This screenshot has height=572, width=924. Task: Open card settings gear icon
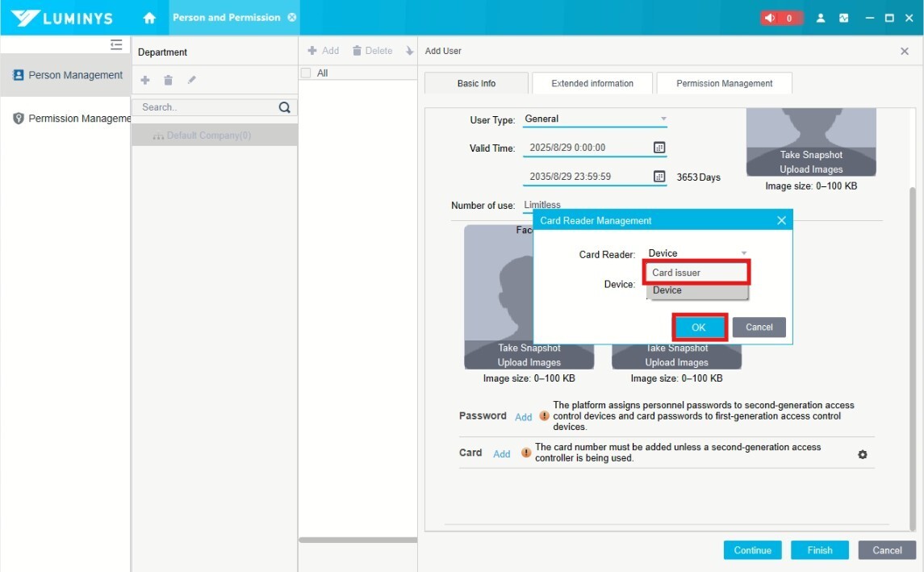[x=862, y=455]
